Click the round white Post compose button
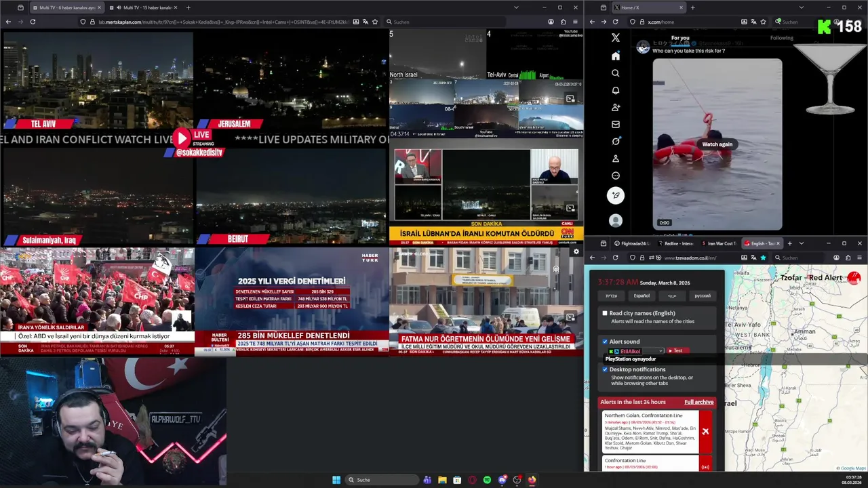The image size is (868, 488). tap(616, 195)
